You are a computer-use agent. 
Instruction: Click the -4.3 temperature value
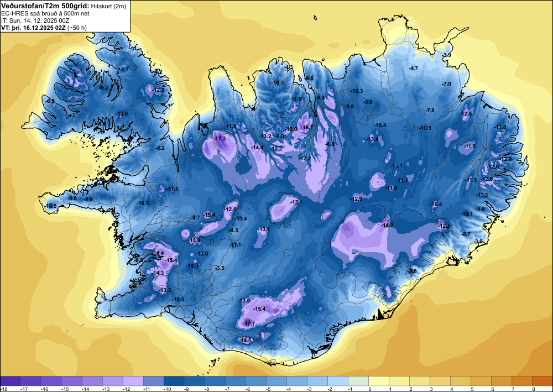pyautogui.click(x=288, y=67)
